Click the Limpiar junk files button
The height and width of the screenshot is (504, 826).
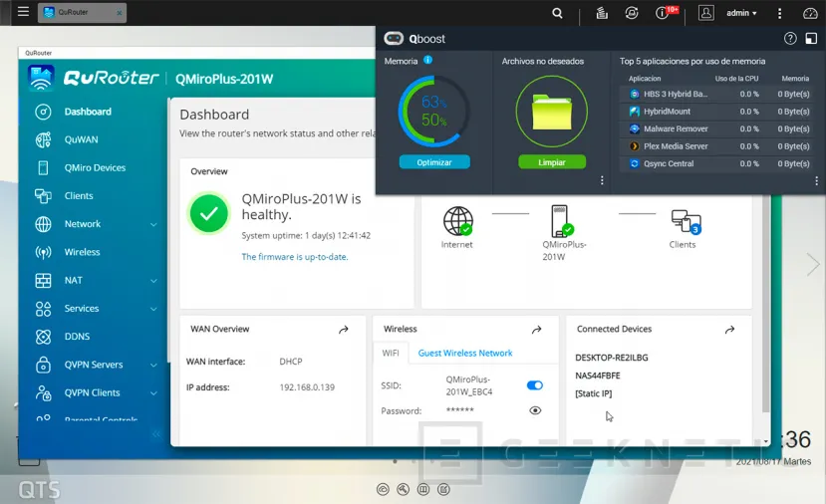(x=552, y=162)
